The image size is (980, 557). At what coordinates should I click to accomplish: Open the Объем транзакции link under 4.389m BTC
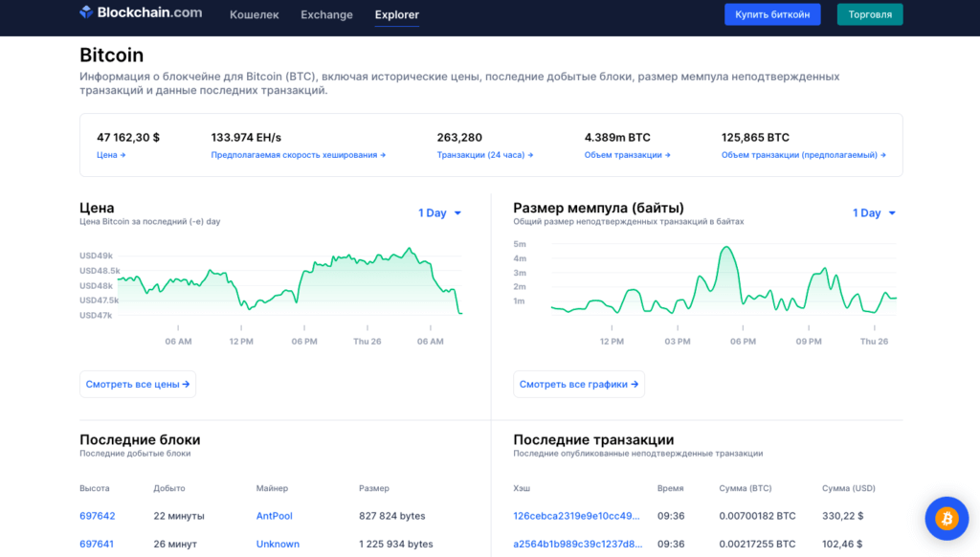tap(627, 155)
